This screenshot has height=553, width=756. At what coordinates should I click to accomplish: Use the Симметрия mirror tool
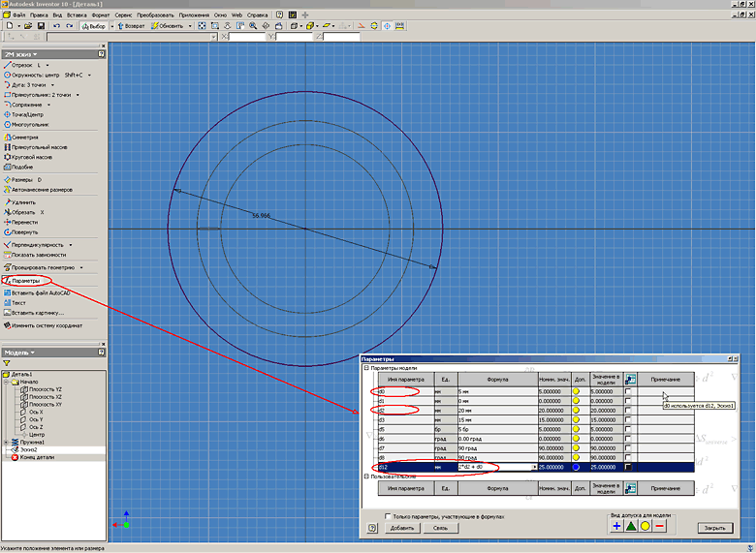(x=20, y=138)
